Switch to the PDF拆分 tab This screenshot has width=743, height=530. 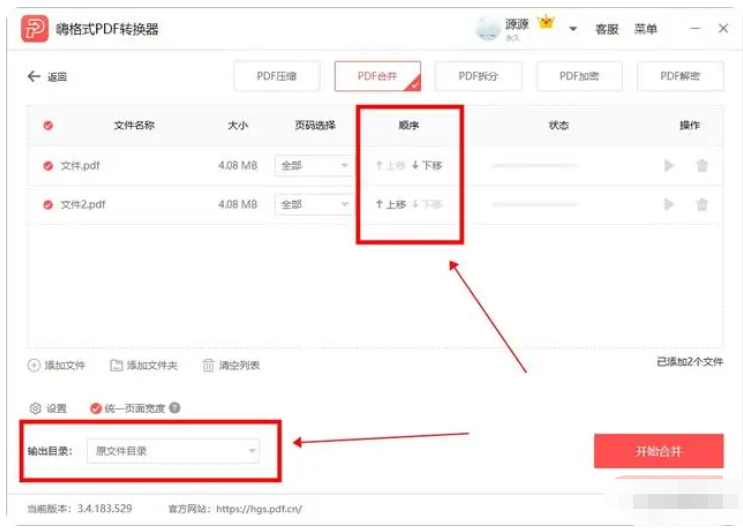coord(478,76)
